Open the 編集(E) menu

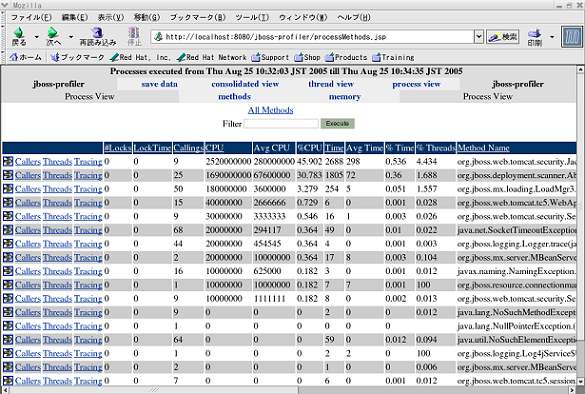coord(75,17)
